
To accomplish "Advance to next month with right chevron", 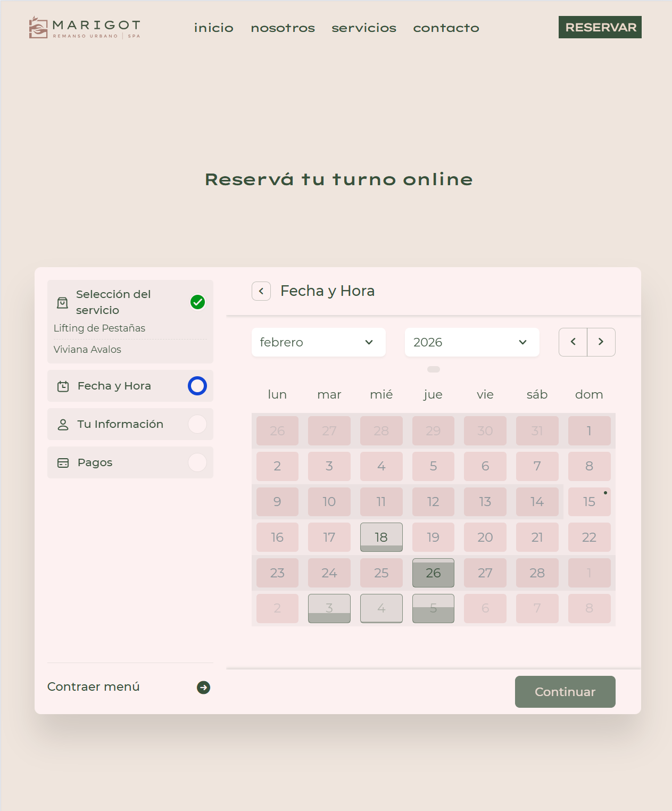I will tap(601, 342).
